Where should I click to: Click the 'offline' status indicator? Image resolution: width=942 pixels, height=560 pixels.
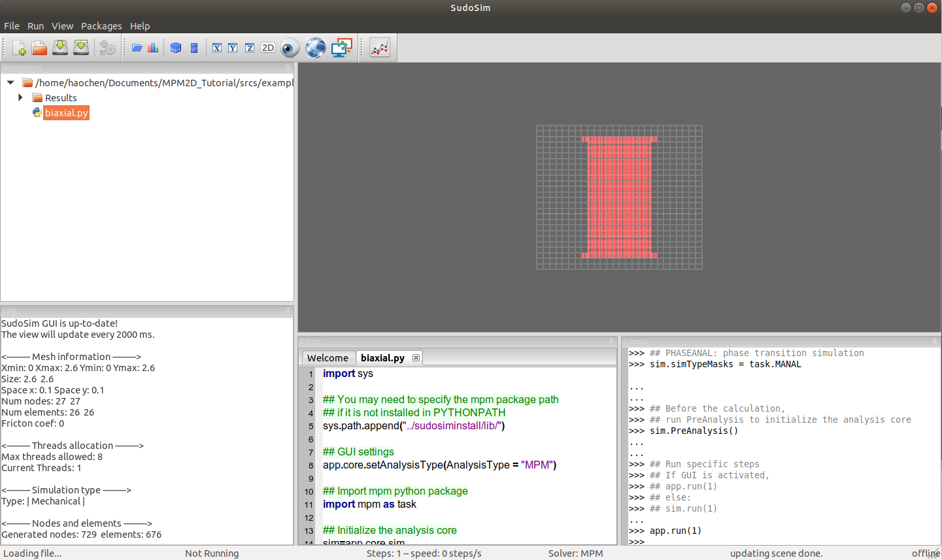coord(926,553)
